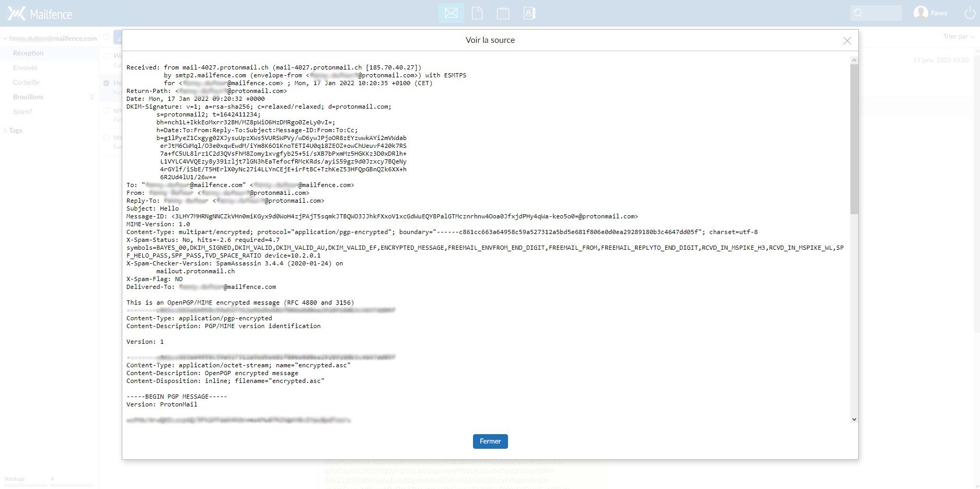Click the search field in top bar
This screenshot has width=980, height=489.
pyautogui.click(x=876, y=13)
